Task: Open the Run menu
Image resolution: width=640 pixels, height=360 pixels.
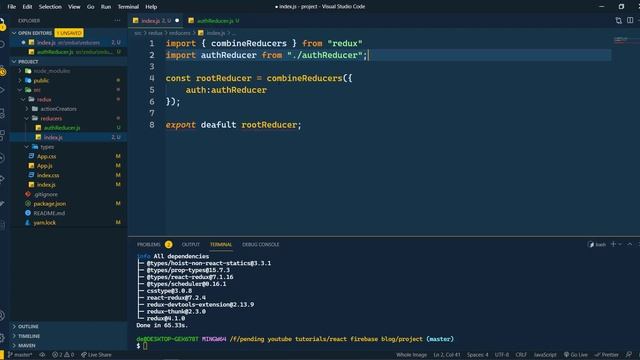Action: tap(106, 7)
